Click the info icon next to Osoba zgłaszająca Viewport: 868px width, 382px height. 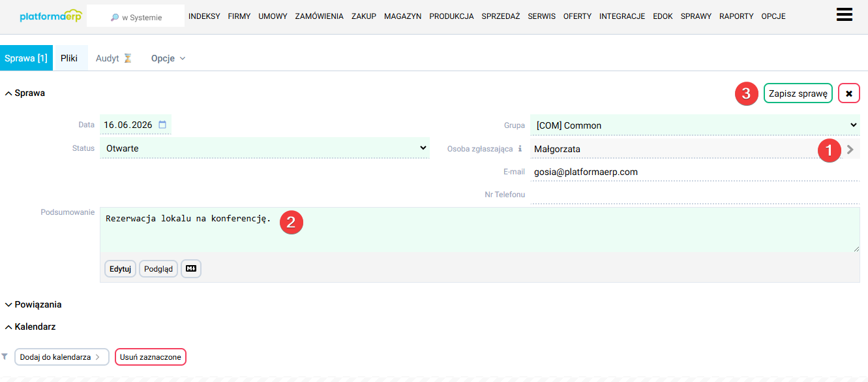(x=520, y=149)
